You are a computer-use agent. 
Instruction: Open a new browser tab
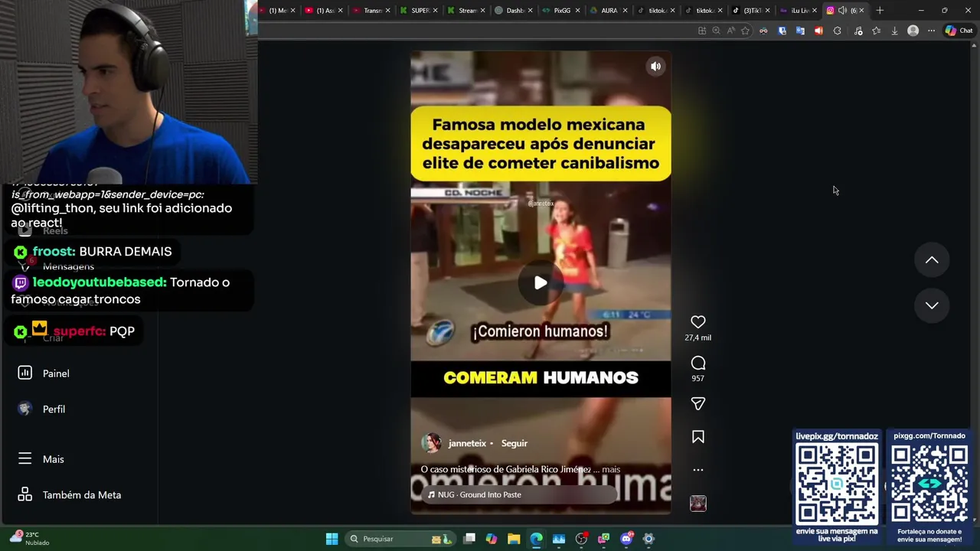coord(880,11)
